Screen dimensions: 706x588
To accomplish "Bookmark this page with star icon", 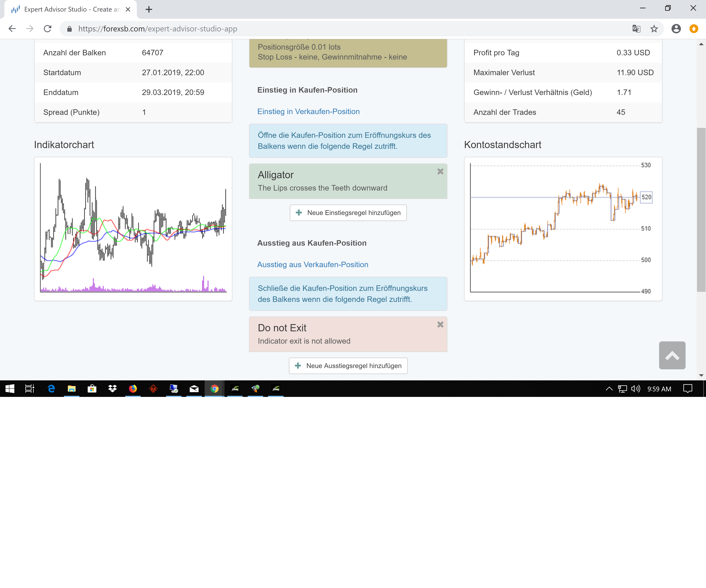I will (654, 29).
